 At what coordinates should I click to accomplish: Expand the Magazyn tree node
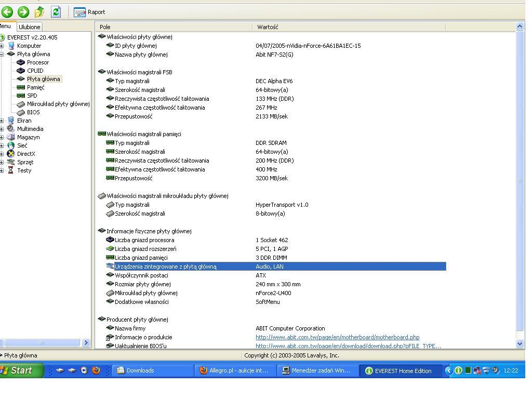click(2, 137)
